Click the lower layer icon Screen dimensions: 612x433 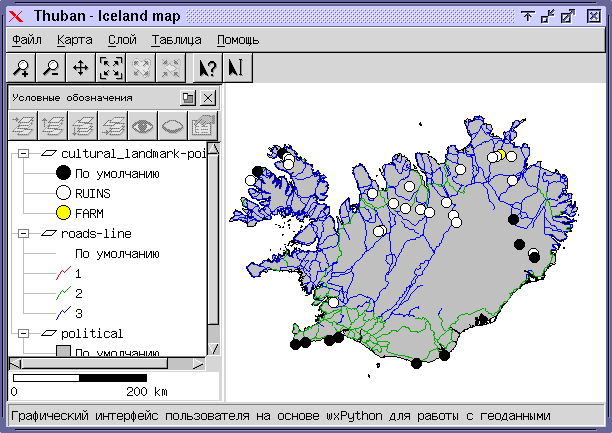click(x=83, y=126)
